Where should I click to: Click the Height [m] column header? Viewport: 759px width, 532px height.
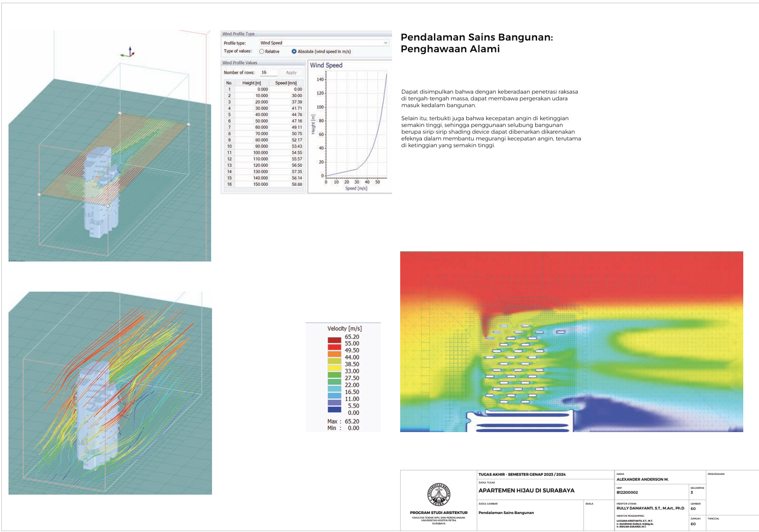[x=252, y=83]
